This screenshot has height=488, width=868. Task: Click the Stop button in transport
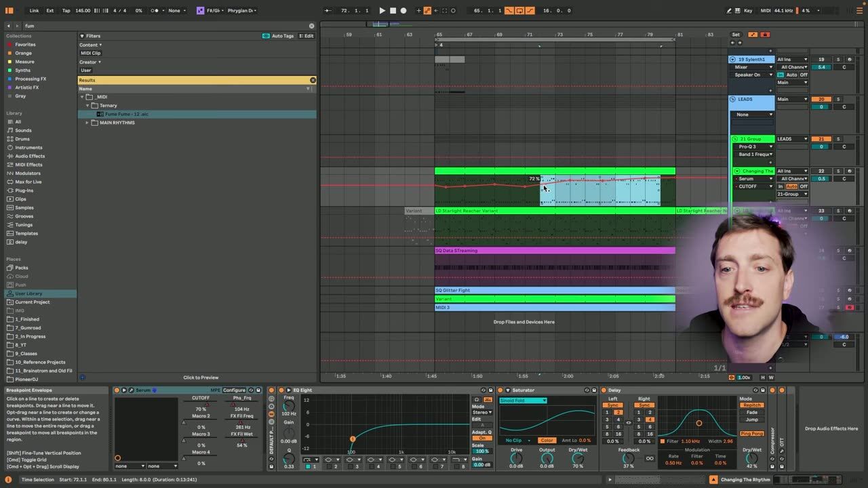pyautogui.click(x=393, y=10)
